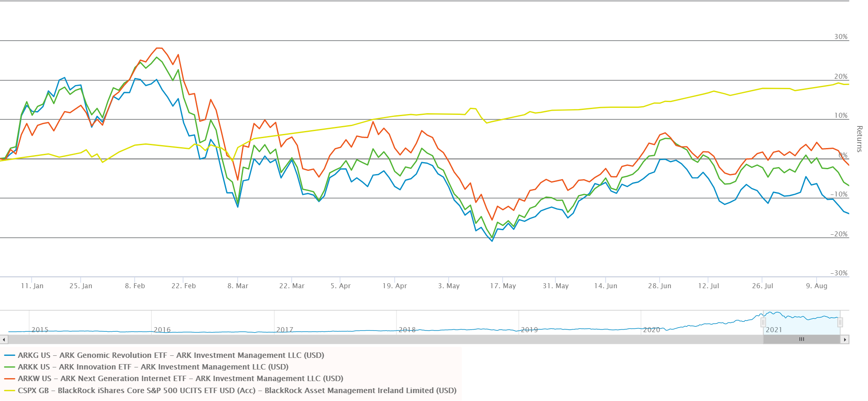Click the scrollbar right arrow button
Screen dimensions: 868x401
[845, 340]
